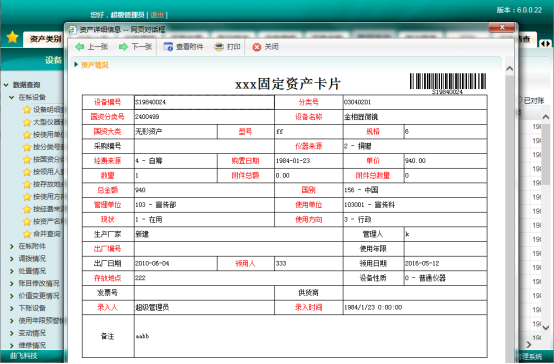Image resolution: width=554 pixels, height=364 pixels.
Task: Click the tab scroll arrows at top right
Action: (546, 43)
